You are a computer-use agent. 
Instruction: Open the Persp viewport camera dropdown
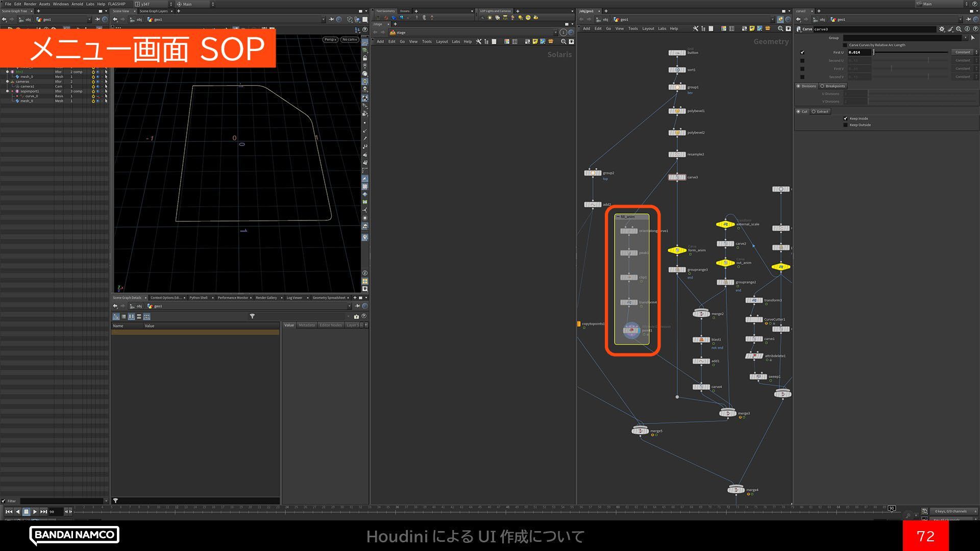click(x=330, y=39)
